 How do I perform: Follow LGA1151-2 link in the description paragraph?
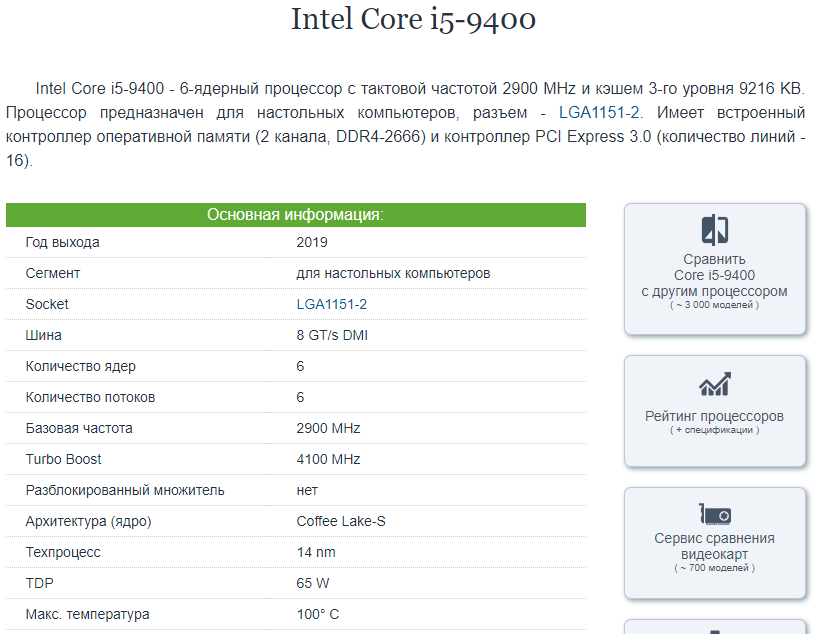599,113
